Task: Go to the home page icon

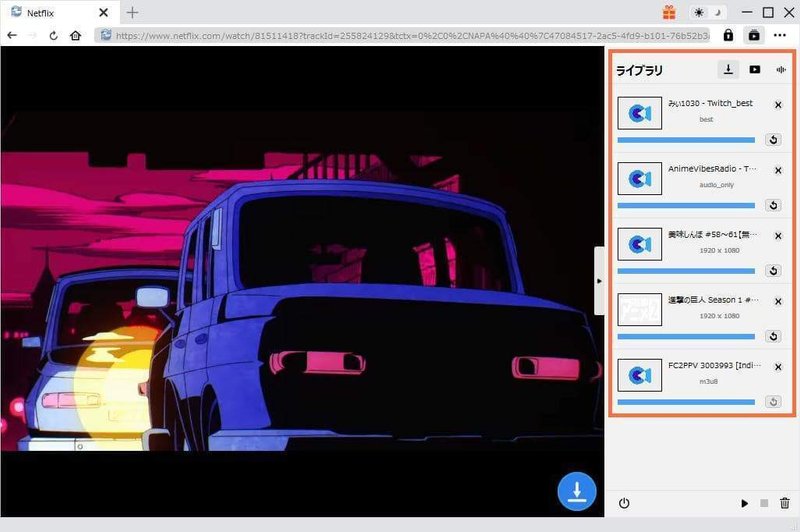Action: 76,35
